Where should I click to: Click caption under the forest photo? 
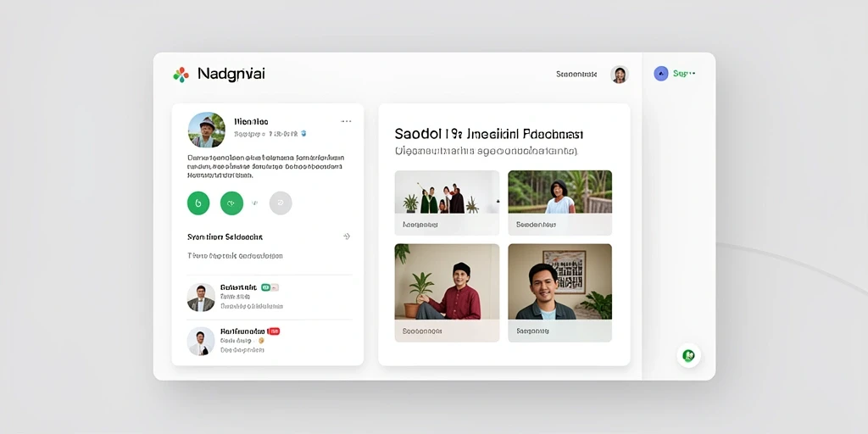click(536, 225)
